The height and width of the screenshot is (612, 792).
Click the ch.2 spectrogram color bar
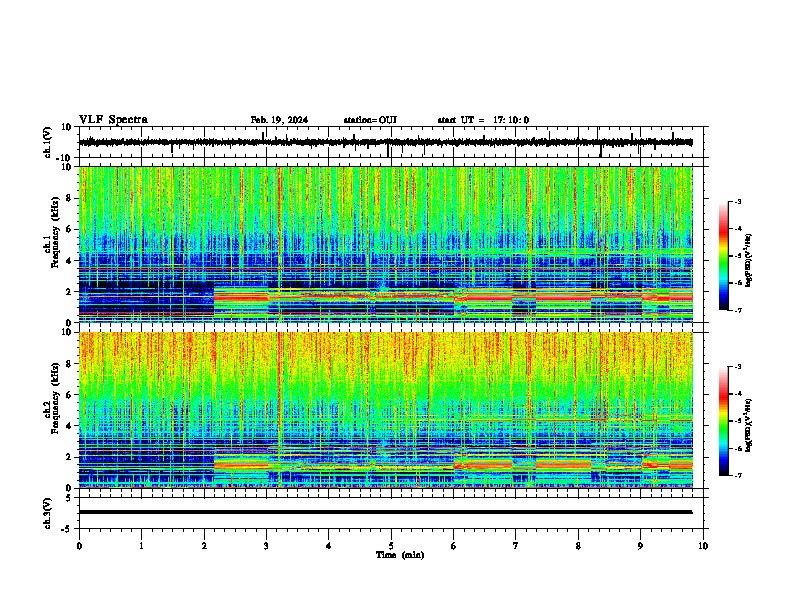(x=724, y=421)
